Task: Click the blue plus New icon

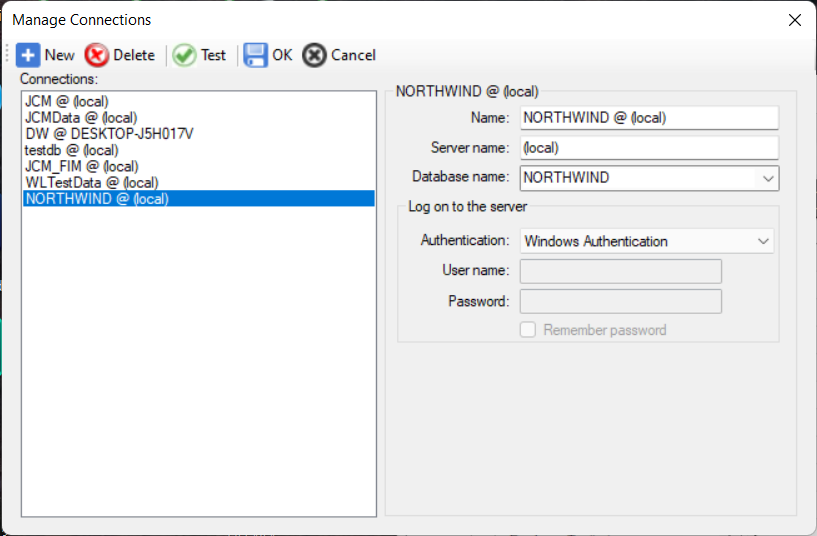Action: (29, 55)
